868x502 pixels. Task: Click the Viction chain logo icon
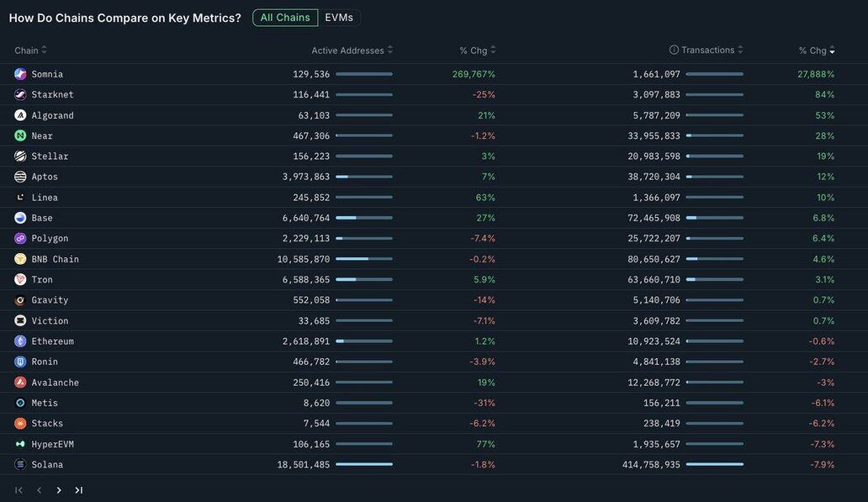(20, 320)
